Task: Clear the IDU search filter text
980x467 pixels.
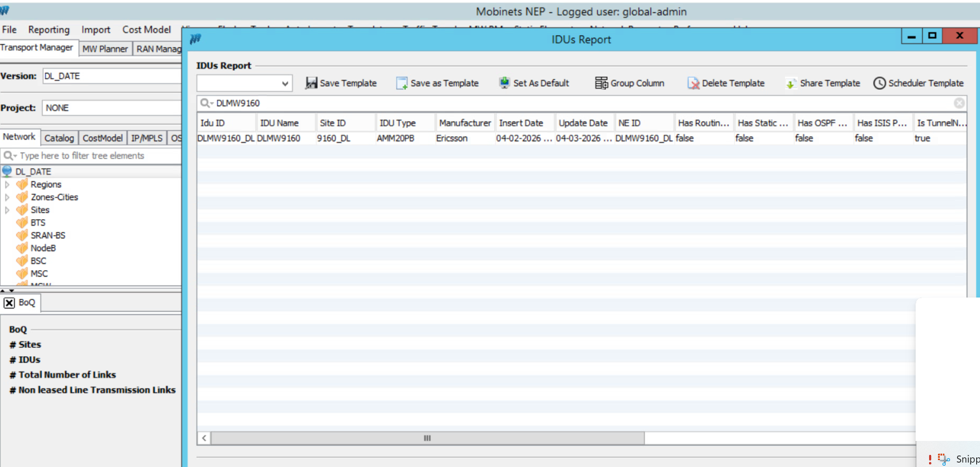Action: (x=959, y=103)
